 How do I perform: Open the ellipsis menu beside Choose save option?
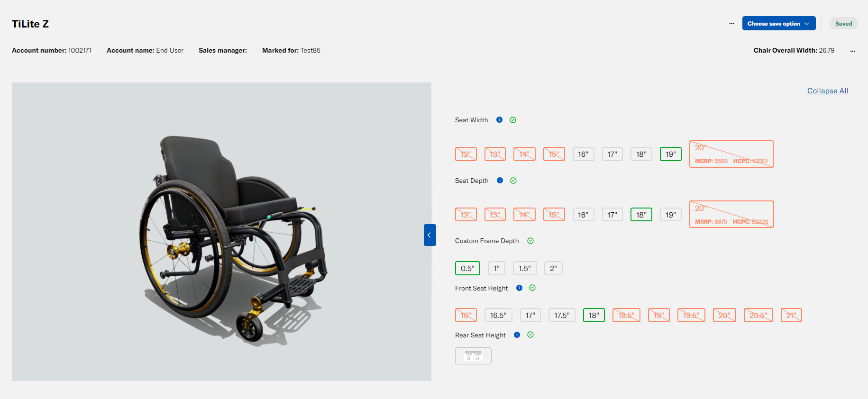coord(732,24)
